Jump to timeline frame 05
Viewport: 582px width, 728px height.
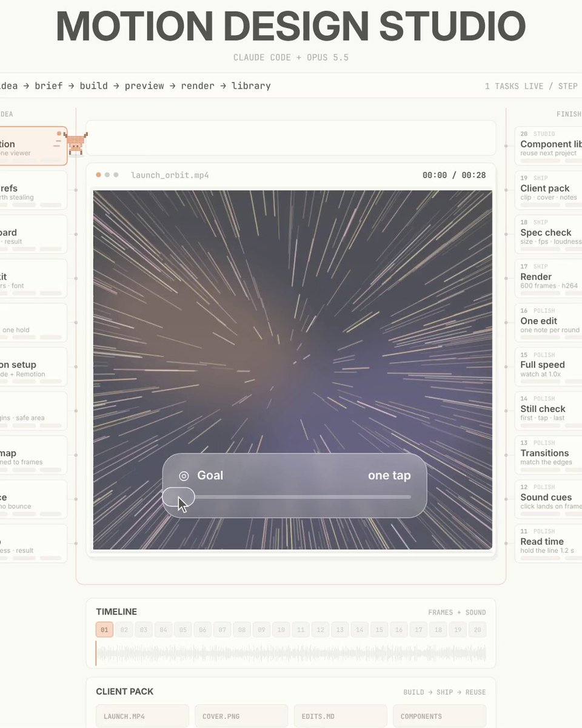pos(183,630)
